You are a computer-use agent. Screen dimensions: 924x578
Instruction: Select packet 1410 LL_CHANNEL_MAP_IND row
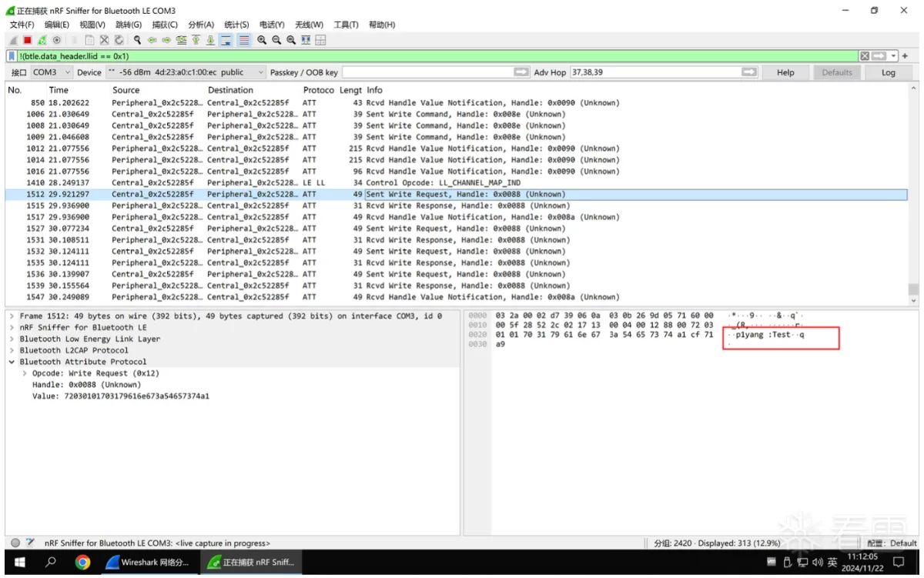tap(456, 183)
